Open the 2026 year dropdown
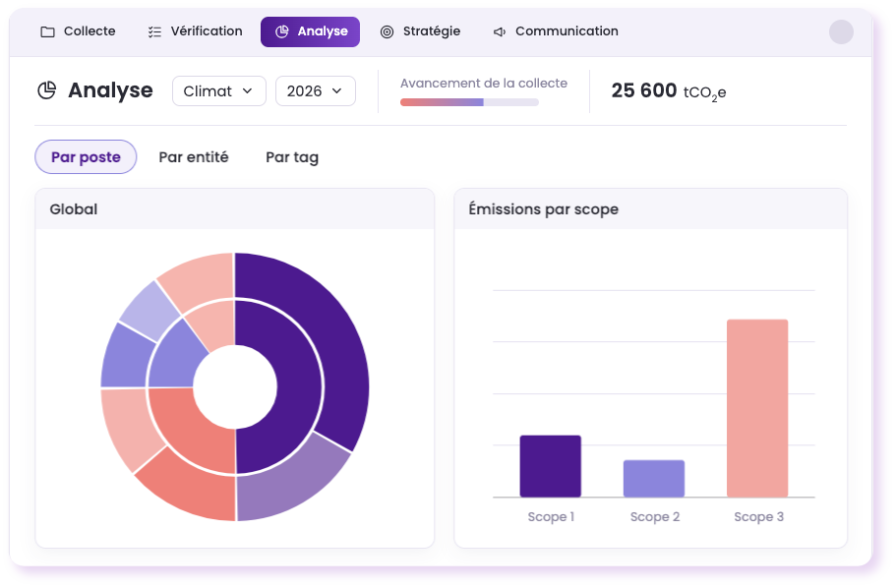The image size is (895, 588). point(316,91)
